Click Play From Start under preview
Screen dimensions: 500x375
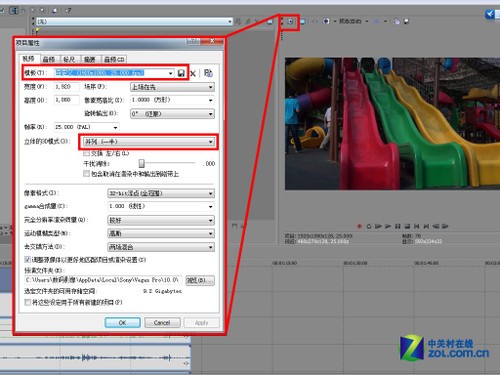click(x=378, y=226)
